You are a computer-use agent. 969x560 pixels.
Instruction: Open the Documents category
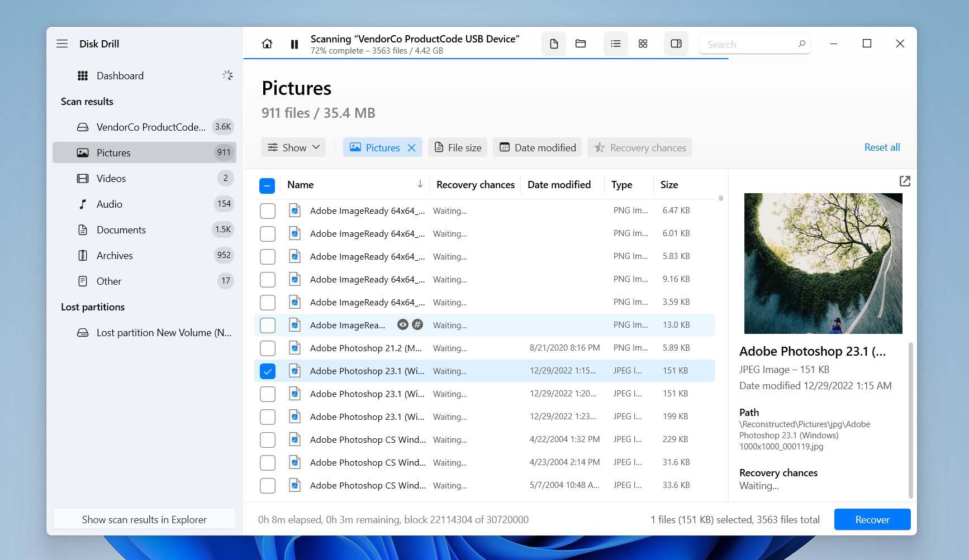pyautogui.click(x=144, y=229)
